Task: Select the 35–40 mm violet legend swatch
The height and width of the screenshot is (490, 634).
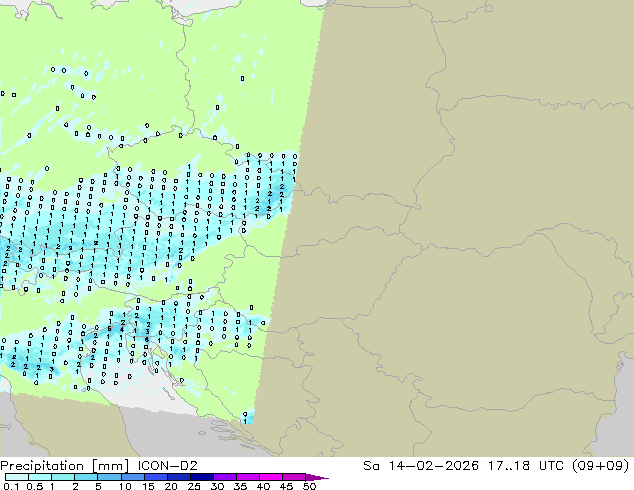Action: coord(247,477)
